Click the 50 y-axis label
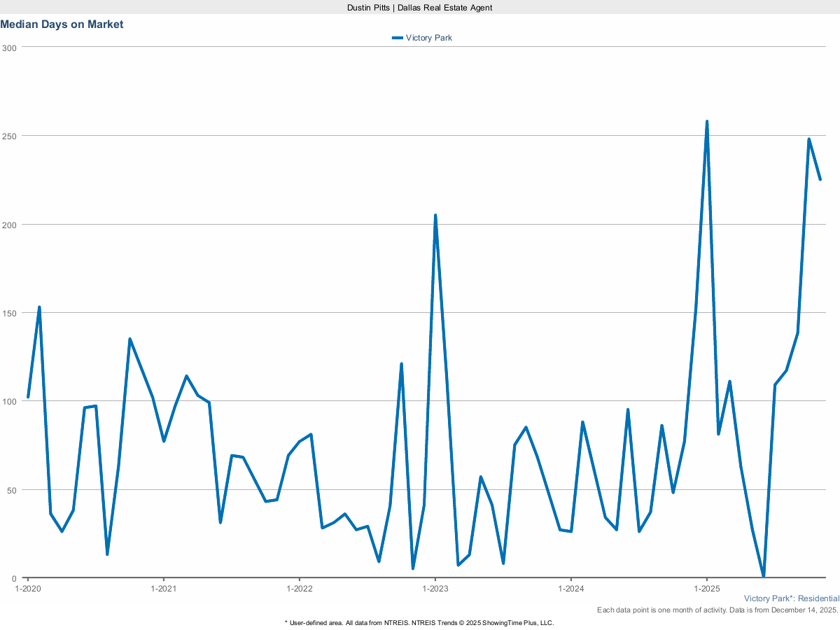This screenshot has width=840, height=630. (x=10, y=490)
